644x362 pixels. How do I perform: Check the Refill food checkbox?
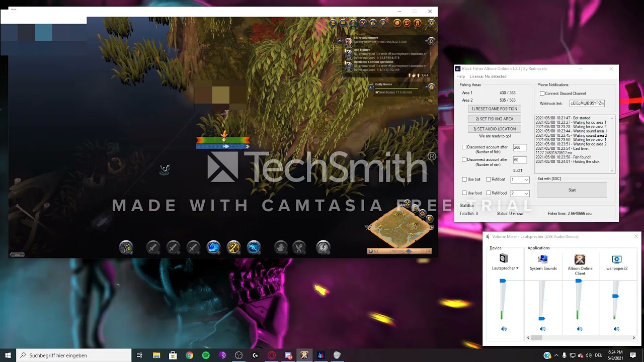(x=489, y=193)
